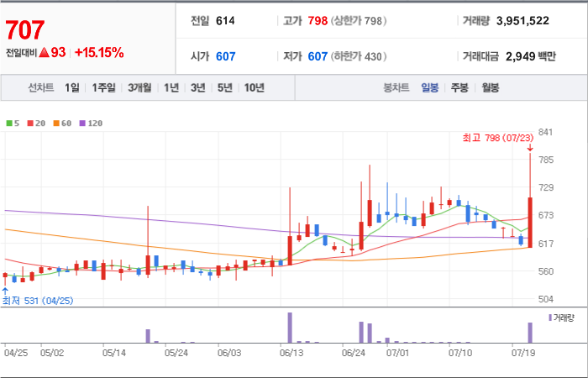Click the orange 60-day average legend

coord(62,123)
